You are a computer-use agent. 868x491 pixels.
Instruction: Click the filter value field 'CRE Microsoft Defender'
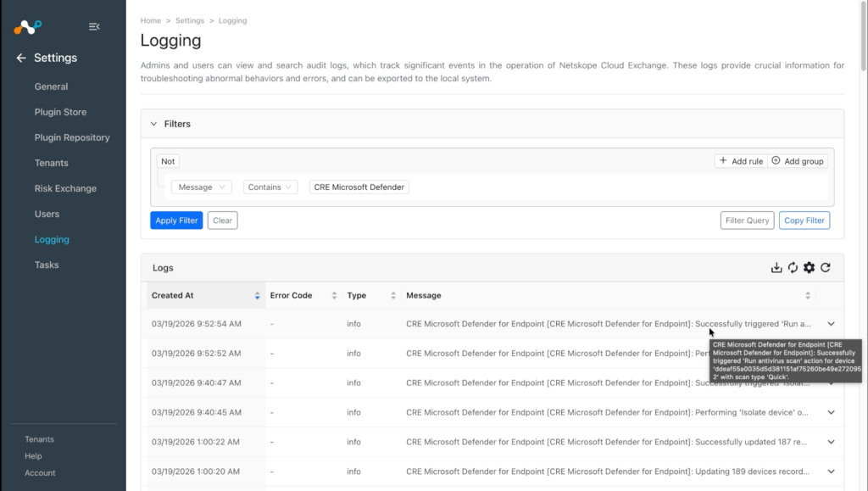(359, 187)
